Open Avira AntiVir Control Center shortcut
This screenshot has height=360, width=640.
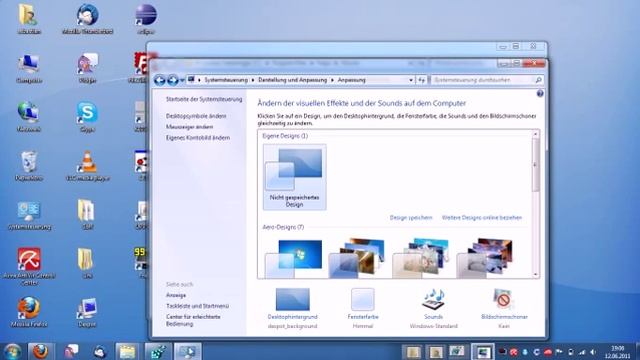29,266
